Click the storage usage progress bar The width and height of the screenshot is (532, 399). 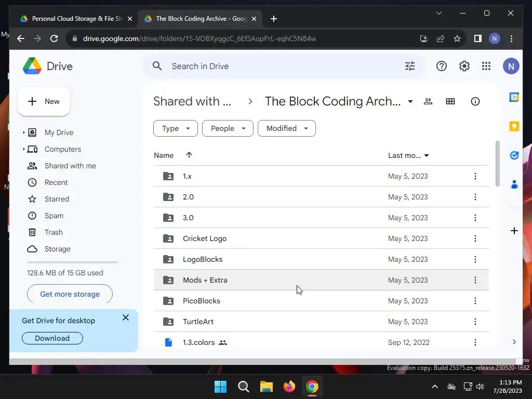72,262
